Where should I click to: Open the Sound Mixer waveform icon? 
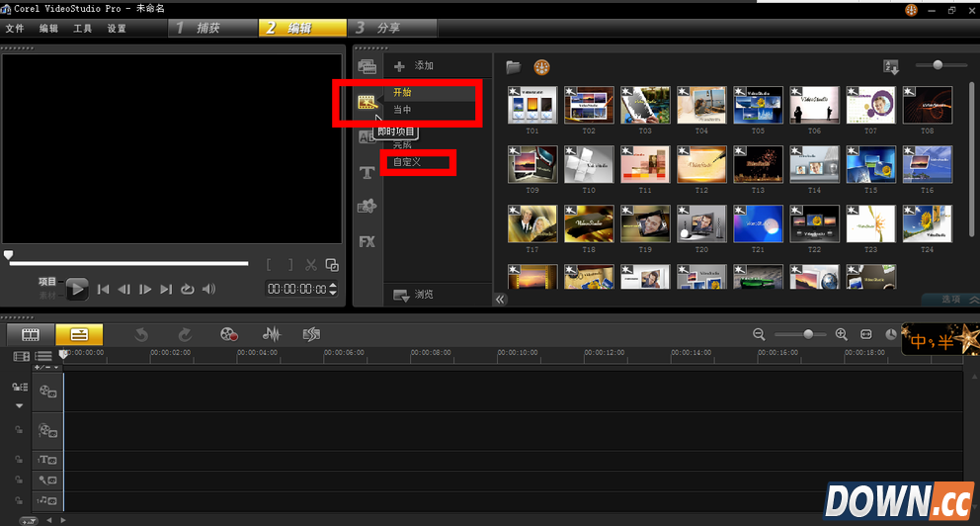[x=271, y=335]
